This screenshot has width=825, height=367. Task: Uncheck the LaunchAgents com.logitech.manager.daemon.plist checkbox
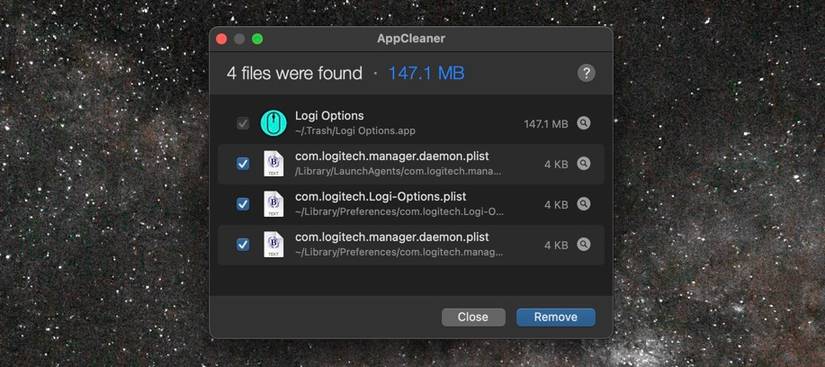pyautogui.click(x=243, y=164)
